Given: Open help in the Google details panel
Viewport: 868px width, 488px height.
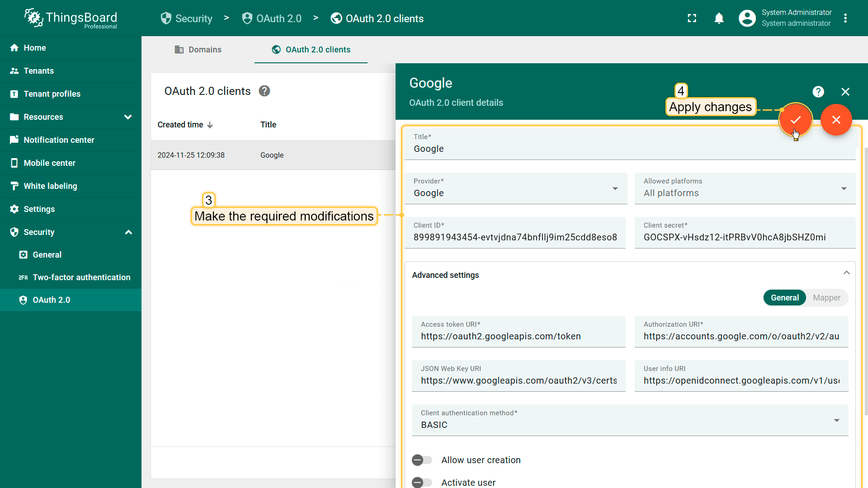Looking at the screenshot, I should point(818,92).
